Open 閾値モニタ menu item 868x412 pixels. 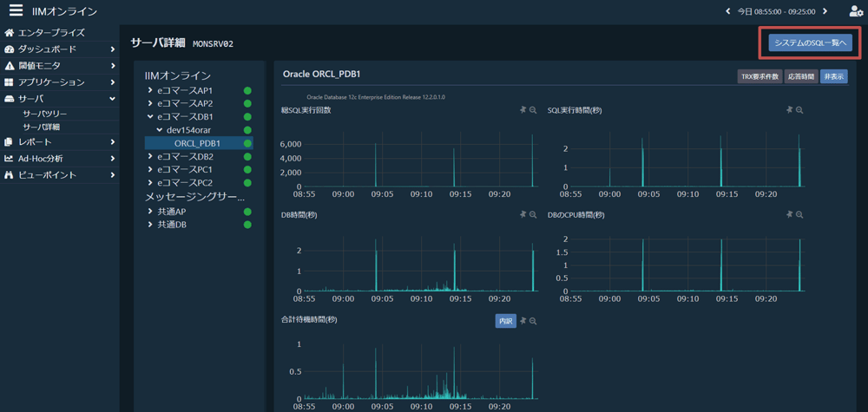60,66
